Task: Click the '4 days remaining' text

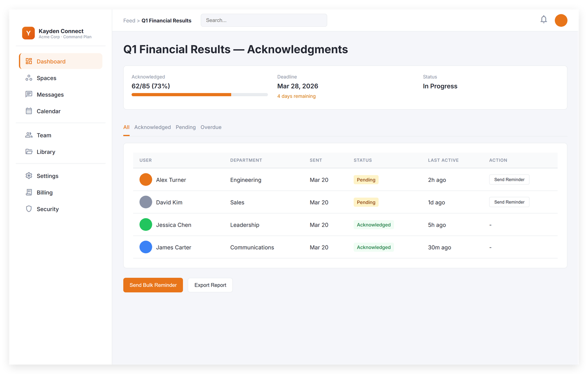Action: [x=296, y=96]
